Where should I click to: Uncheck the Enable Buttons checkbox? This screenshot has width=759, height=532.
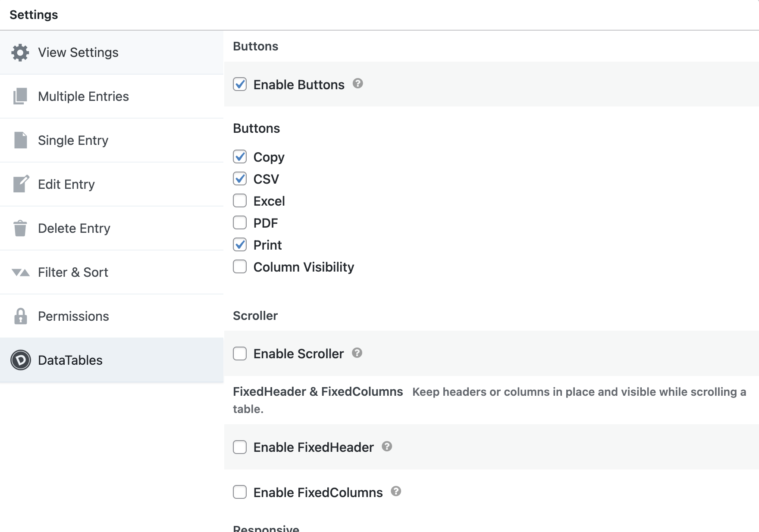coord(240,84)
